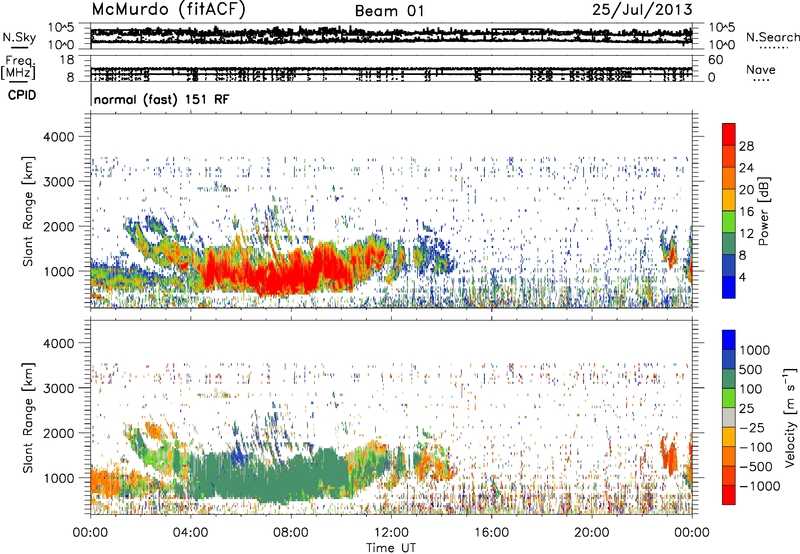
Task: Click the -25 velocity colorbar label
Action: 752,428
